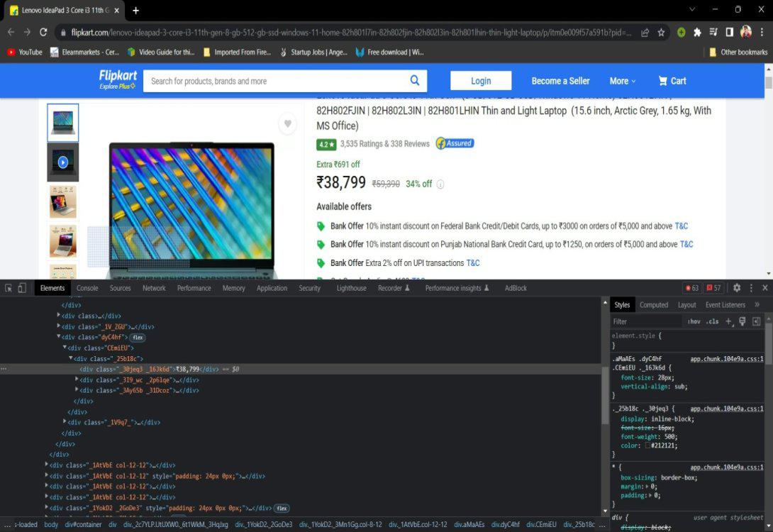The width and height of the screenshot is (773, 532).
Task: Collapse the div class CEmiEU node
Action: [65, 348]
